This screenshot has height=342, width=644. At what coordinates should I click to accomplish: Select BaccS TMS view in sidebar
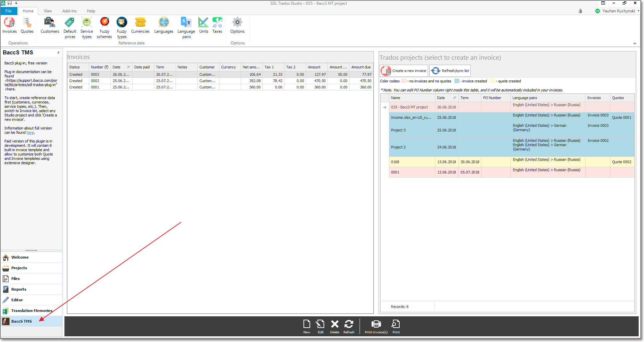31,321
